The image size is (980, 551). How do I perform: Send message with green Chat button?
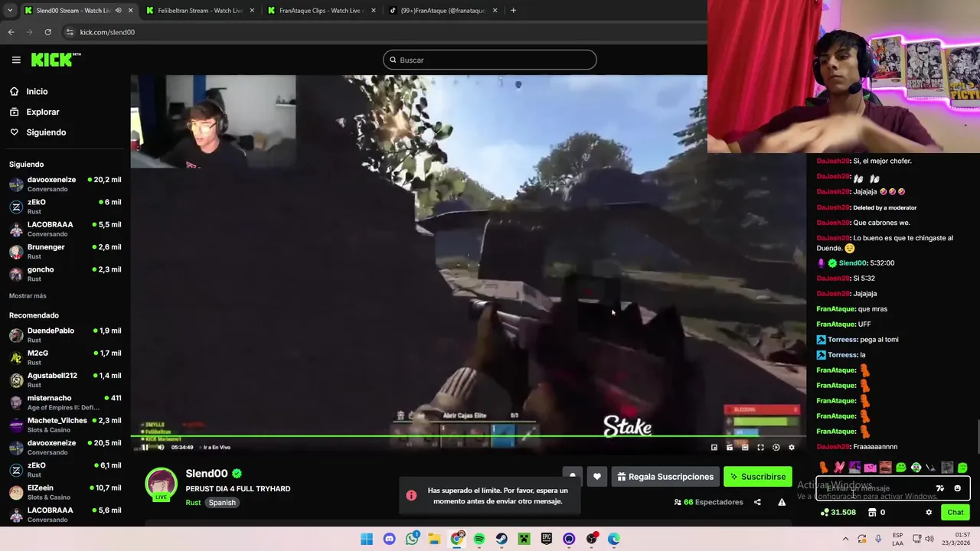point(955,513)
